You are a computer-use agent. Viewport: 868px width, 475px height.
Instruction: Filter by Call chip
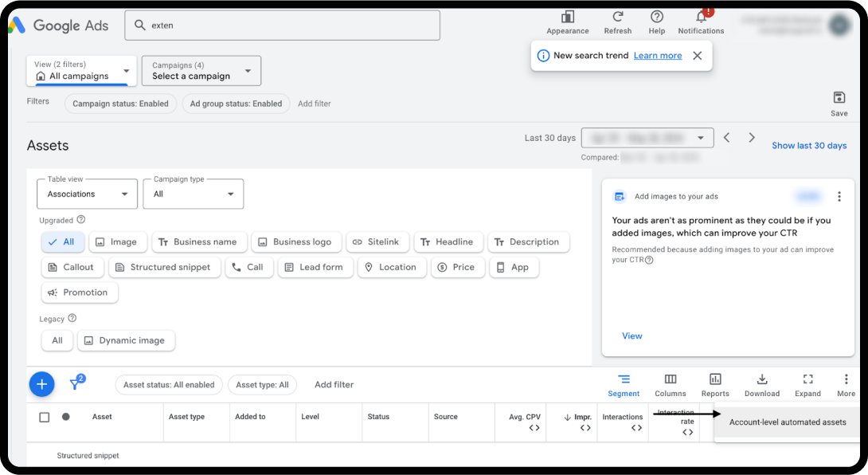(249, 267)
